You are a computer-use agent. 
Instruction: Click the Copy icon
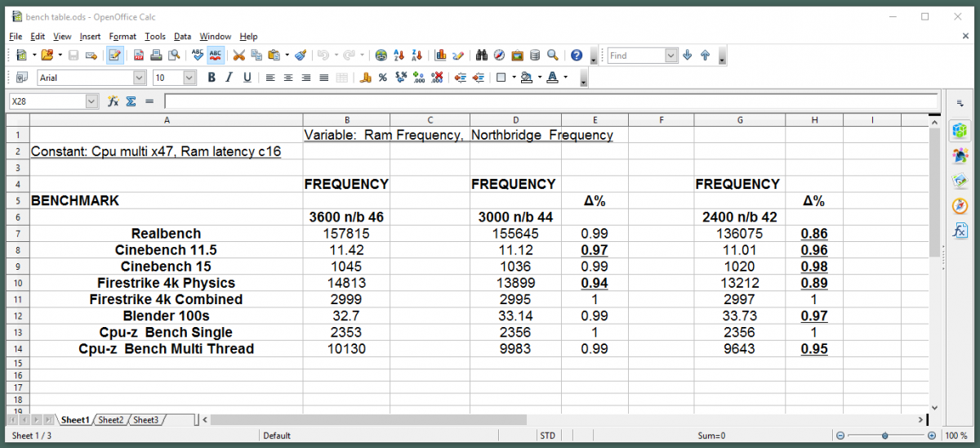tap(256, 56)
